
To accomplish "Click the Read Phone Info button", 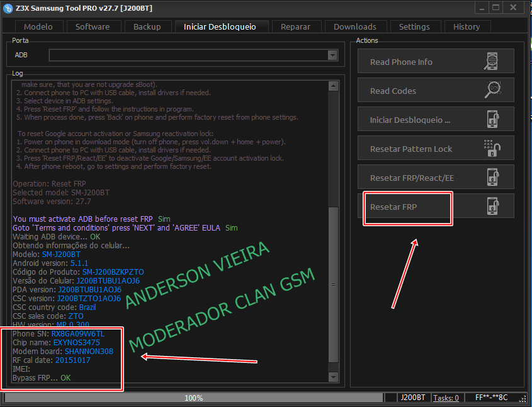I will [436, 61].
